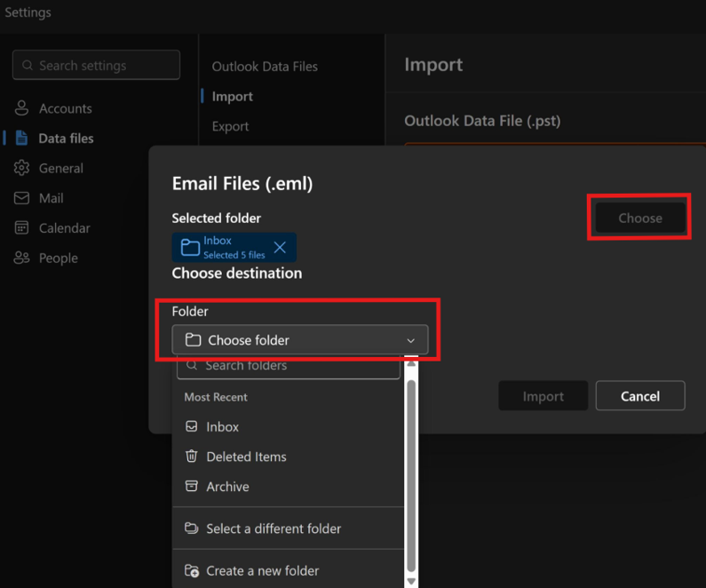Open the Mail envelope icon

click(21, 198)
